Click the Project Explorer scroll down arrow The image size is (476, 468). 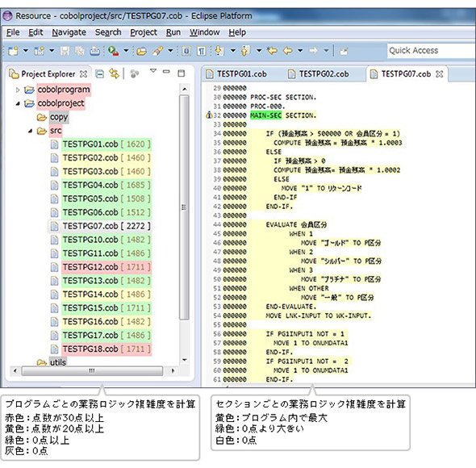click(x=184, y=360)
